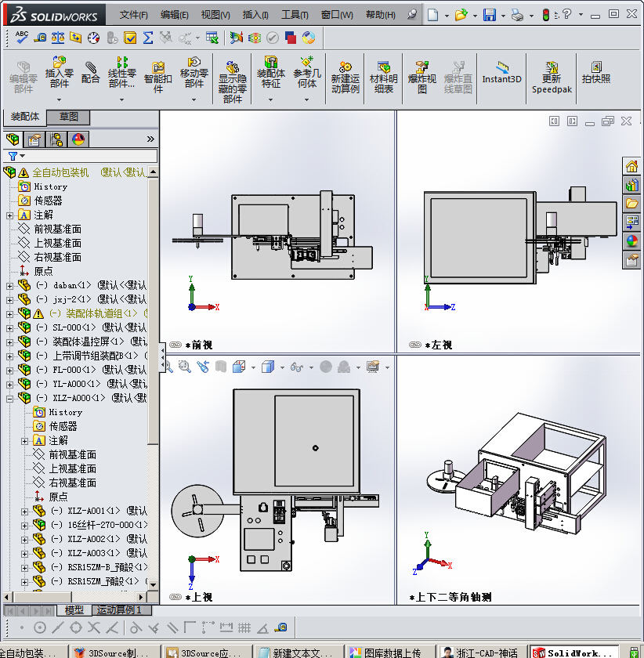Open the 编辑(E) menu
This screenshot has width=644, height=658.
tap(174, 15)
